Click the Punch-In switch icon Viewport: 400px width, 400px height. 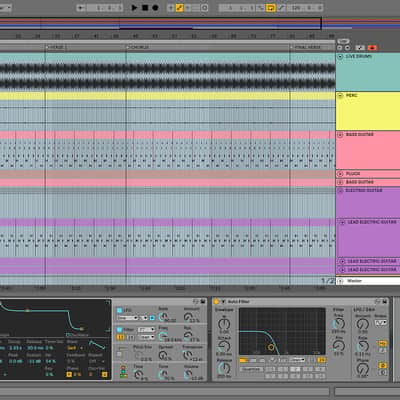tap(260, 8)
